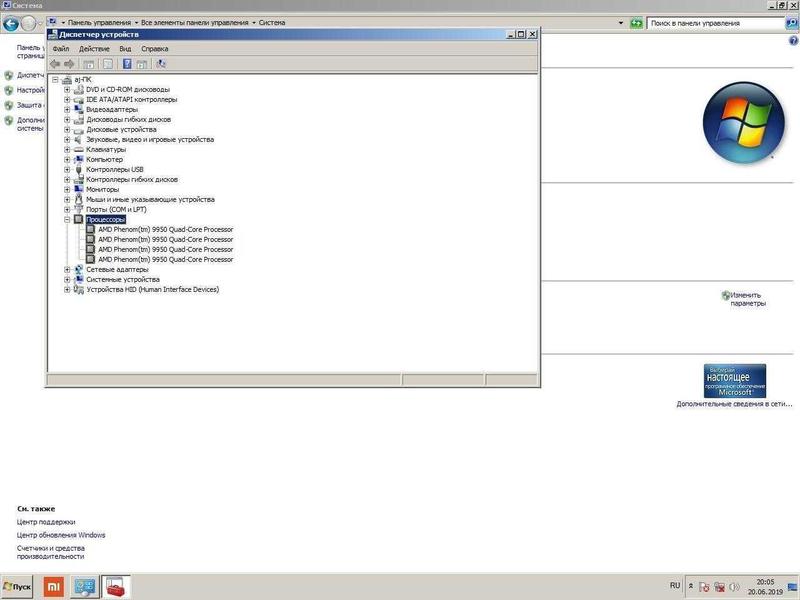Select the last AMD Phenom 9950 processor entry
This screenshot has height=600, width=800.
(166, 260)
